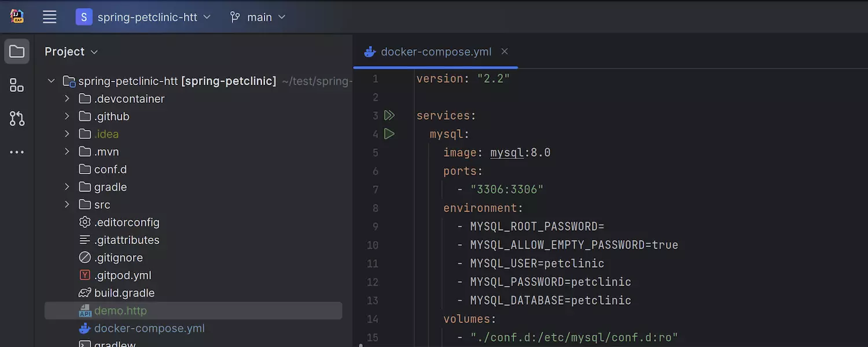Click the Project tool window folder icon
The width and height of the screenshot is (868, 347).
point(17,52)
